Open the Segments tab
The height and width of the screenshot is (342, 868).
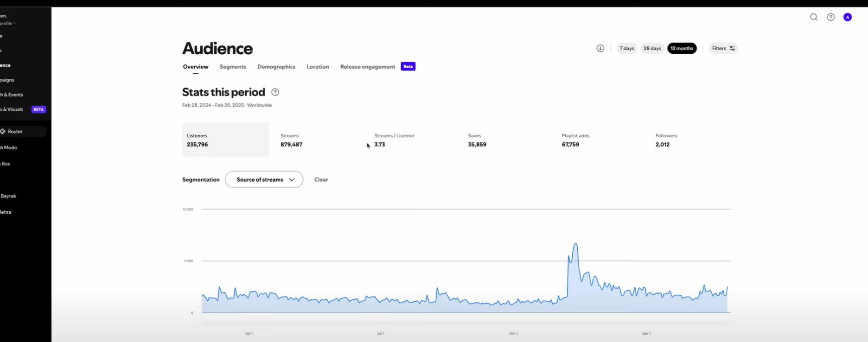coord(233,67)
